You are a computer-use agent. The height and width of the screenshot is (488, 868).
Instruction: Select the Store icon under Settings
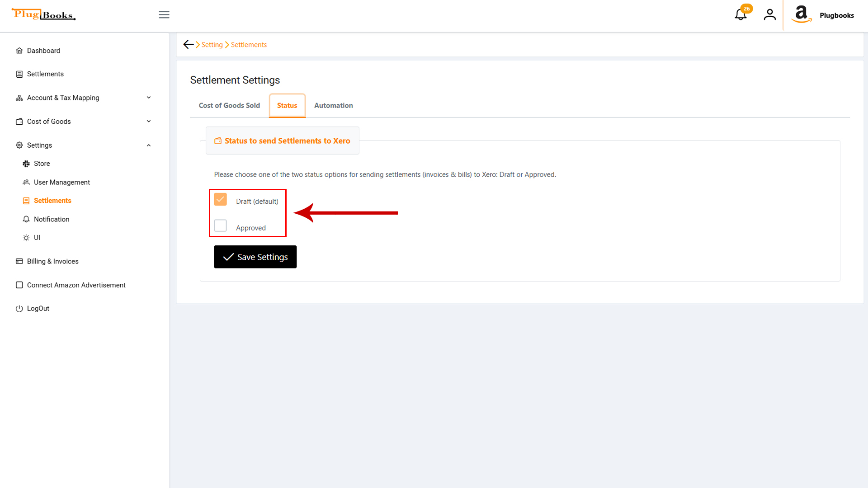(26, 163)
